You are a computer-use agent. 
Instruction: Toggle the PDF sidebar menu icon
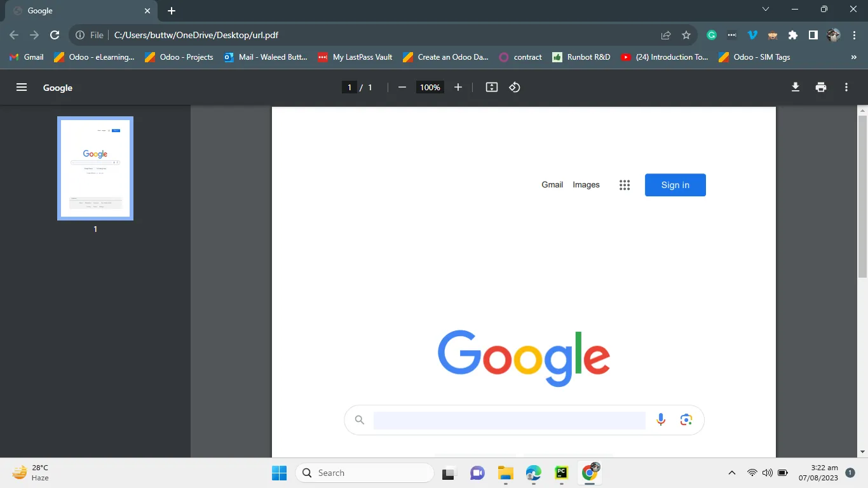(x=22, y=88)
